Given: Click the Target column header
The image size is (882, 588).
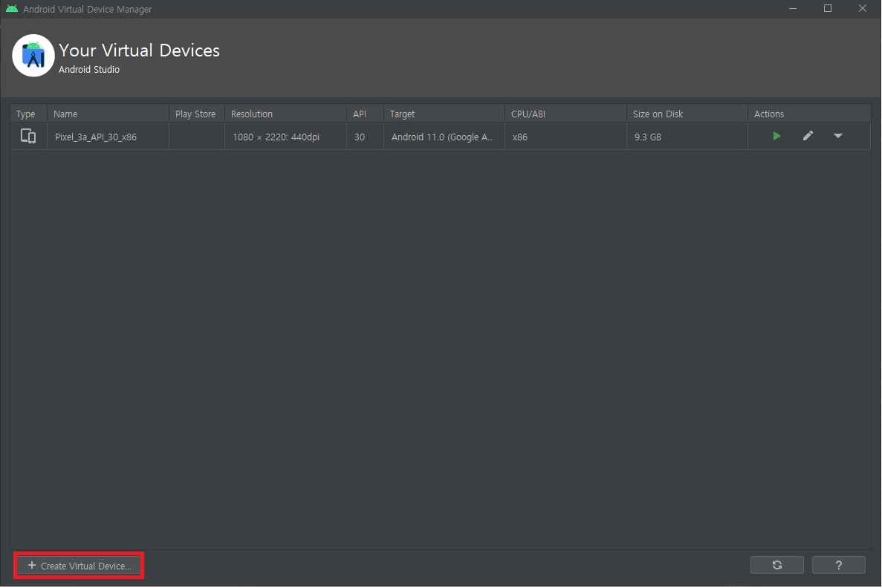Looking at the screenshot, I should [x=444, y=114].
